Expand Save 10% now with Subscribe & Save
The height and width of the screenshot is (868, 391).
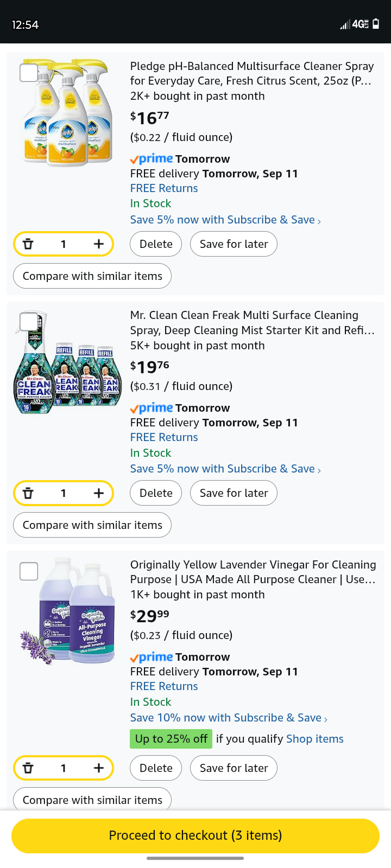point(229,718)
